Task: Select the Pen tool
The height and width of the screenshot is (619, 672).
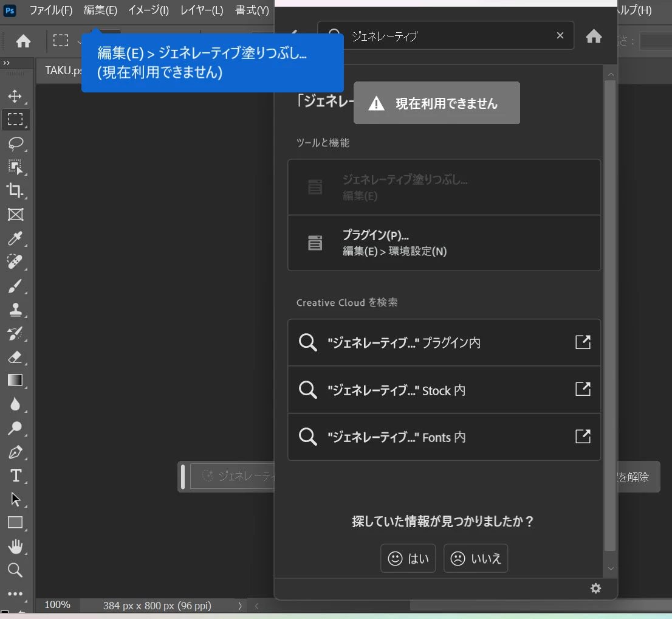Action: [15, 452]
